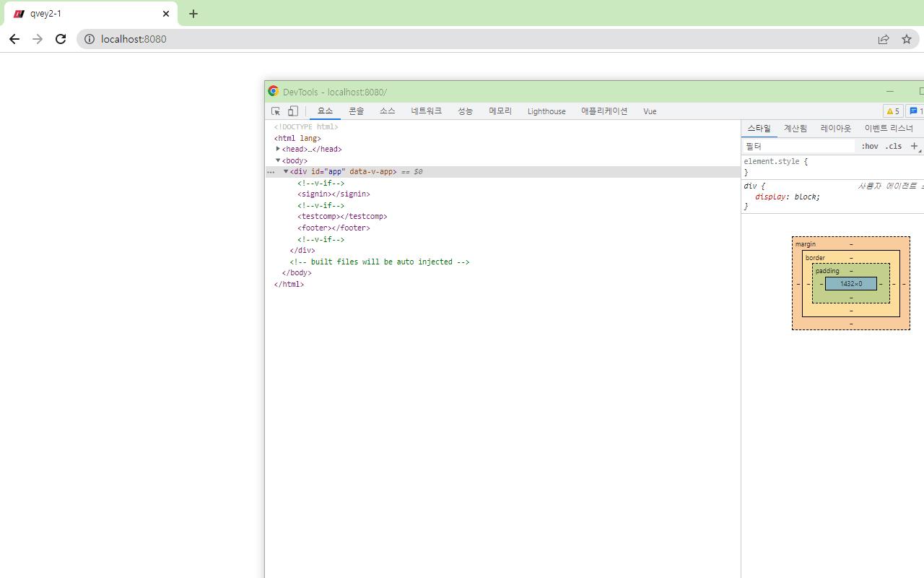Select the signin element row

click(503, 194)
